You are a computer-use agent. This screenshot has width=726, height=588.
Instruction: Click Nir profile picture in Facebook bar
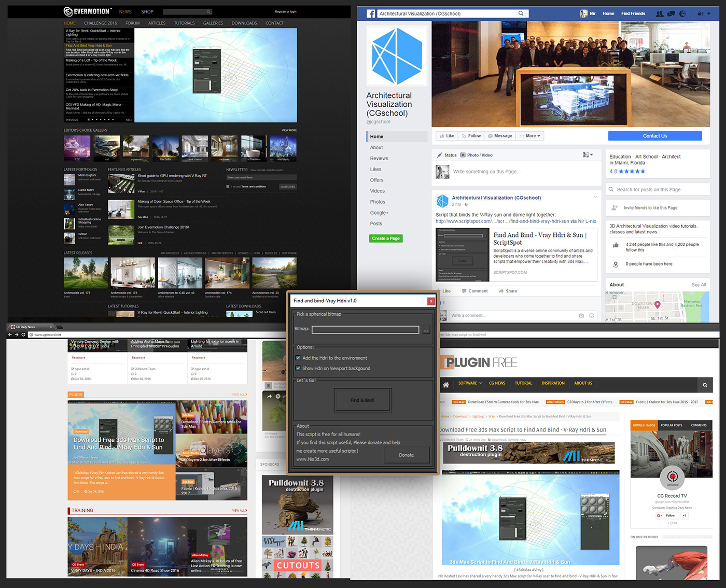coord(583,13)
